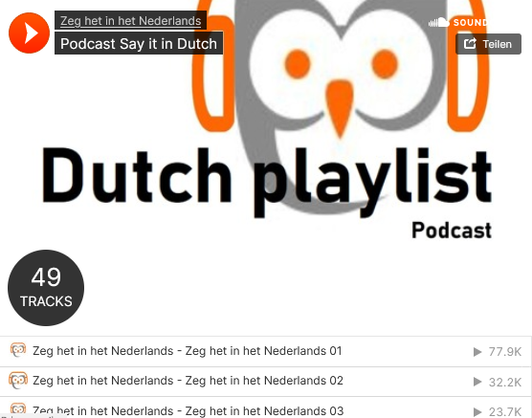Click the owl thumbnail of track 02
This screenshot has height=418, width=532.
click(x=18, y=380)
